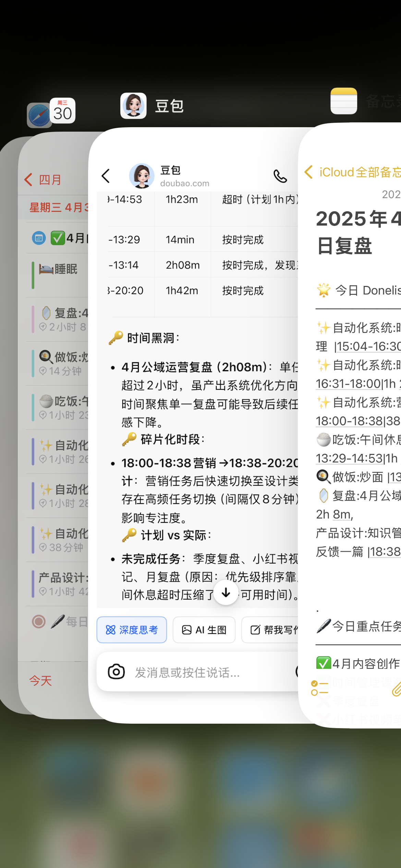The height and width of the screenshot is (868, 401).
Task: Return to iCloud 全部备忘录 in Notes
Action: (352, 172)
